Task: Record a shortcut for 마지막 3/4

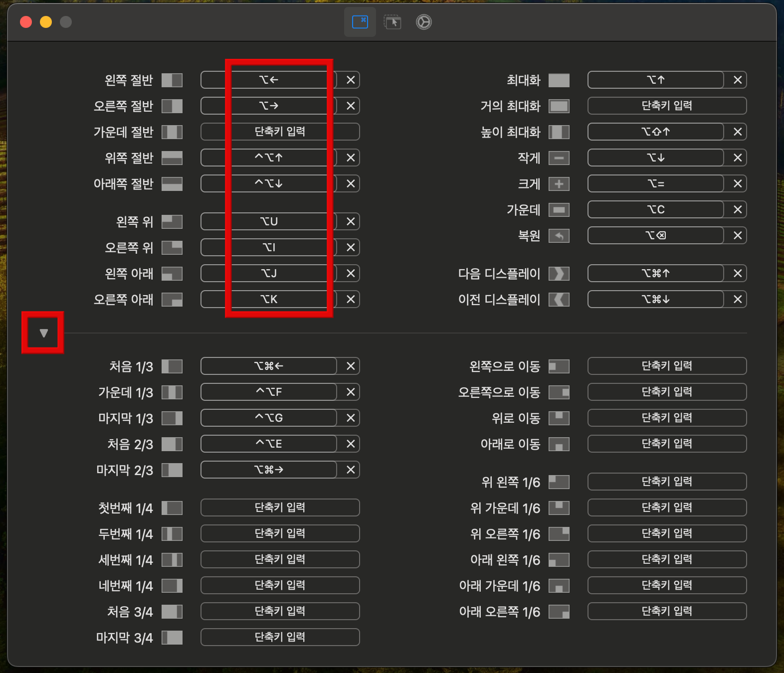Action: [280, 637]
